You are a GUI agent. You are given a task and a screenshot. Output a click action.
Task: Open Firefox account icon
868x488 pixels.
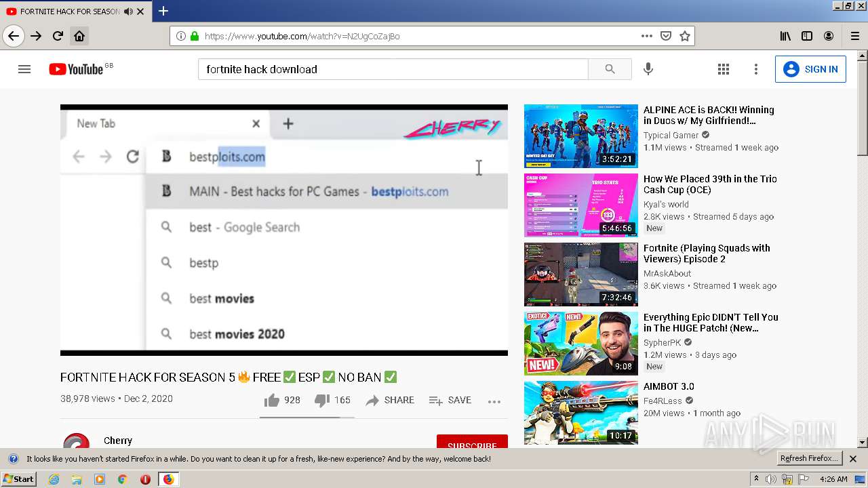point(829,36)
